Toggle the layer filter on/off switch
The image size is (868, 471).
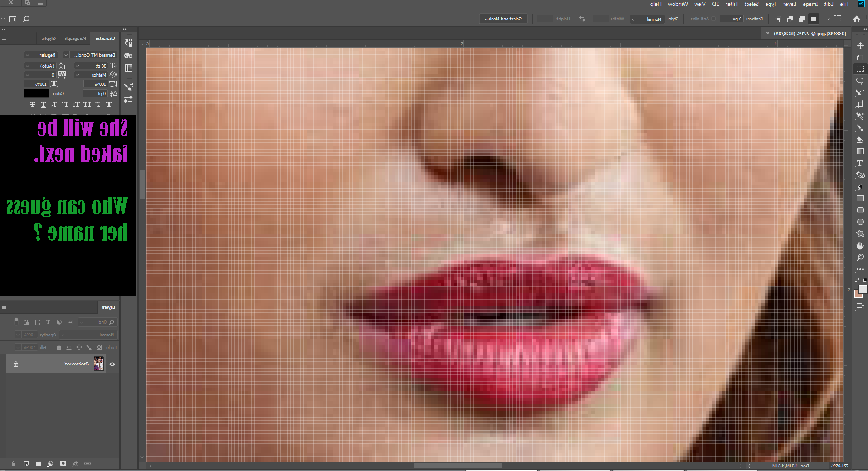click(x=16, y=321)
